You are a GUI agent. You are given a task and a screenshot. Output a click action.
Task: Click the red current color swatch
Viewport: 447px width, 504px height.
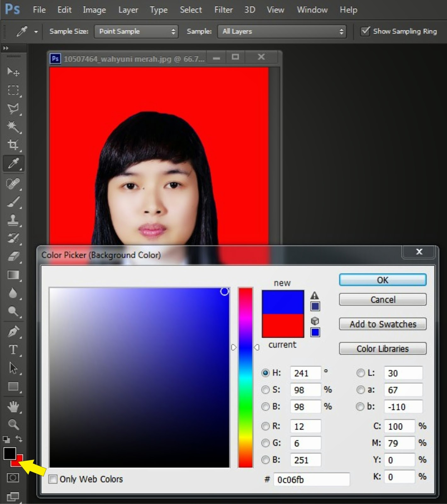(283, 325)
